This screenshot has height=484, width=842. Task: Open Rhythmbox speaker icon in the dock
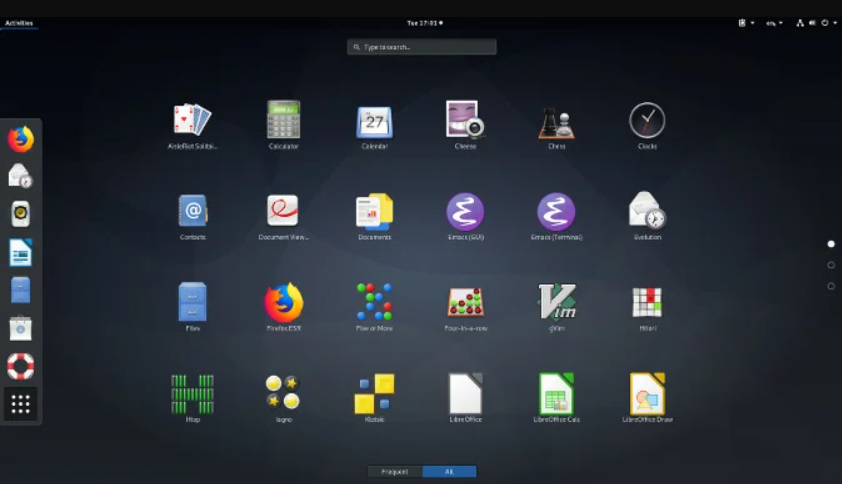pyautogui.click(x=20, y=214)
